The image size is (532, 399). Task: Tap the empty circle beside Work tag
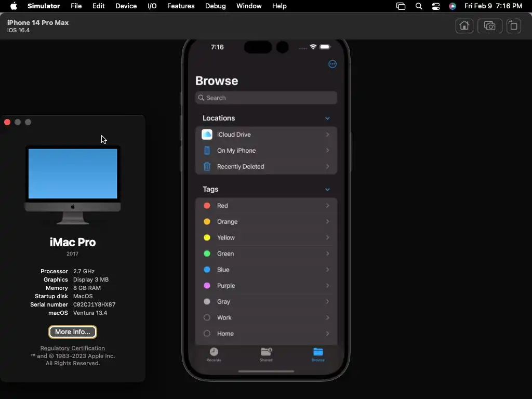click(207, 317)
